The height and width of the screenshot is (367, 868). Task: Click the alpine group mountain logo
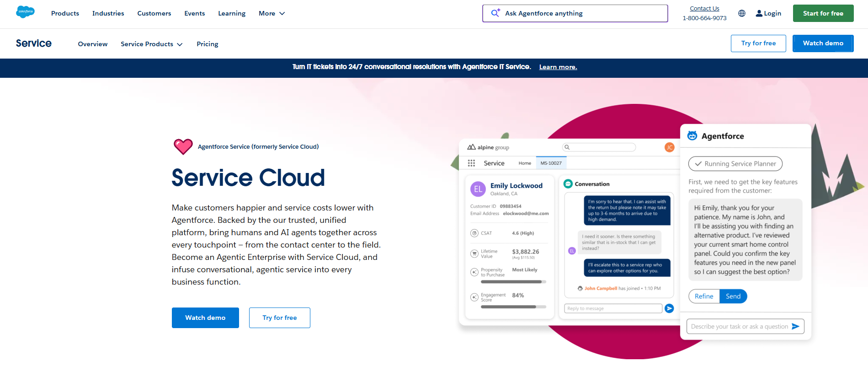(471, 147)
